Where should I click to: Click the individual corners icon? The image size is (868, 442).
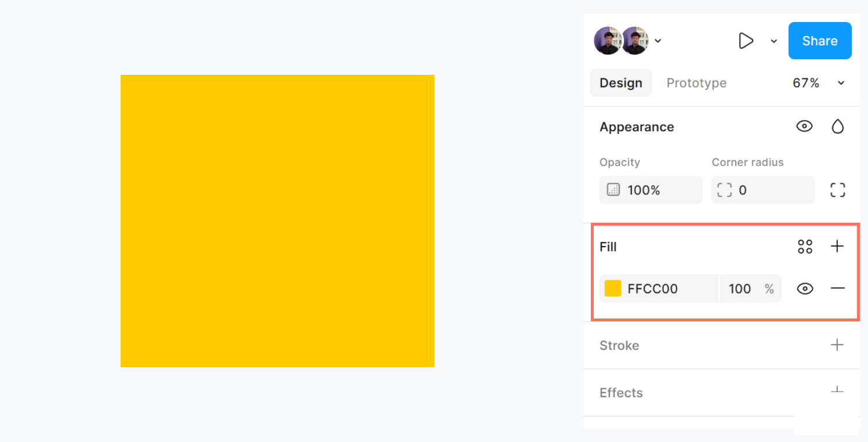pyautogui.click(x=837, y=190)
